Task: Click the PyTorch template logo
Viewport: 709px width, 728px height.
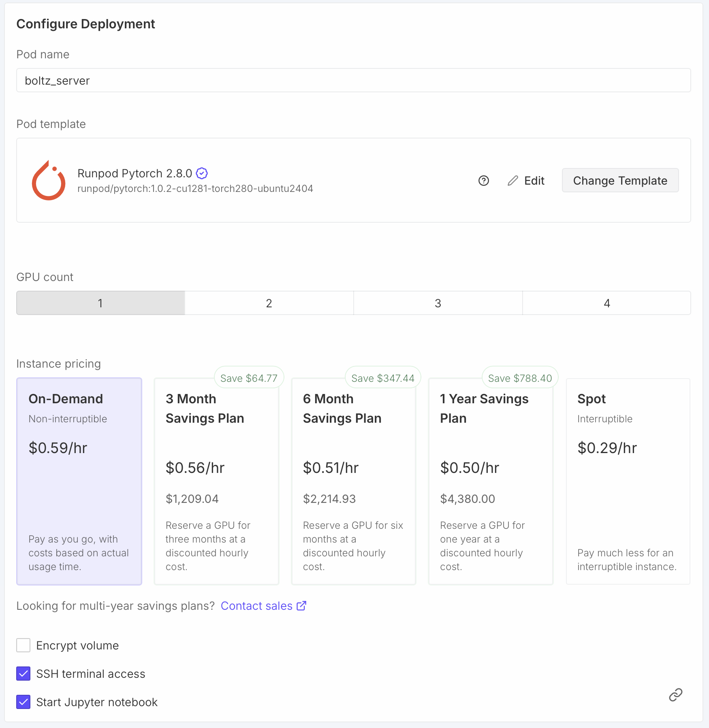Action: coord(49,181)
